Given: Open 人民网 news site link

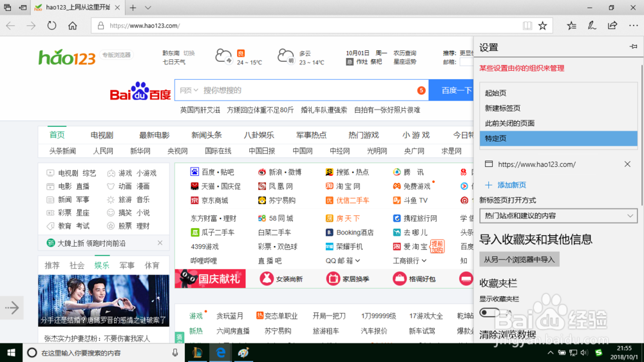Looking at the screenshot, I should (102, 151).
